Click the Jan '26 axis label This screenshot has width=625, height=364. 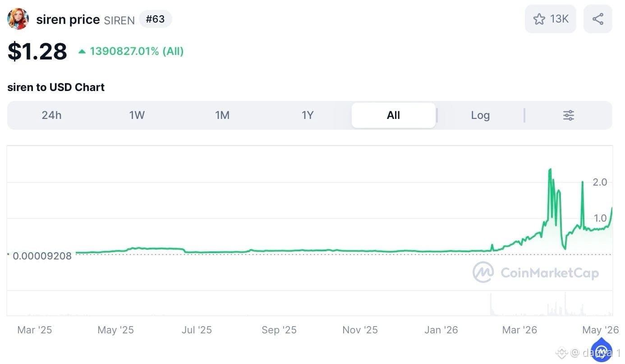[441, 330]
